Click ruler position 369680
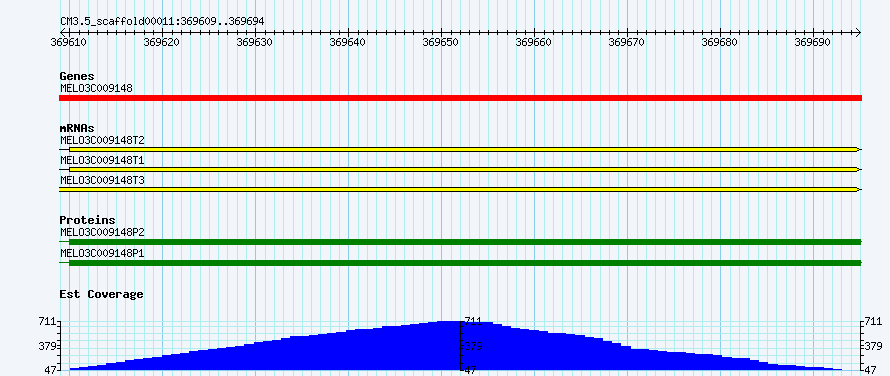 pyautogui.click(x=720, y=42)
